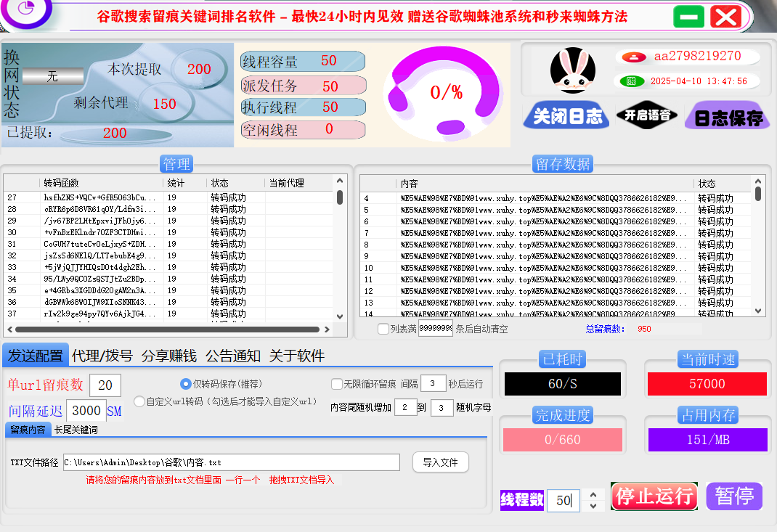Click the circular 0/% progress ring
This screenshot has width=777, height=532.
pos(445,91)
